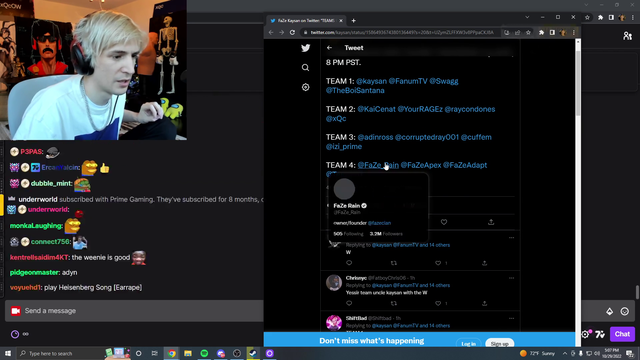This screenshot has width=640, height=360.
Task: Open the @KaiCenat mention link
Action: click(376, 109)
